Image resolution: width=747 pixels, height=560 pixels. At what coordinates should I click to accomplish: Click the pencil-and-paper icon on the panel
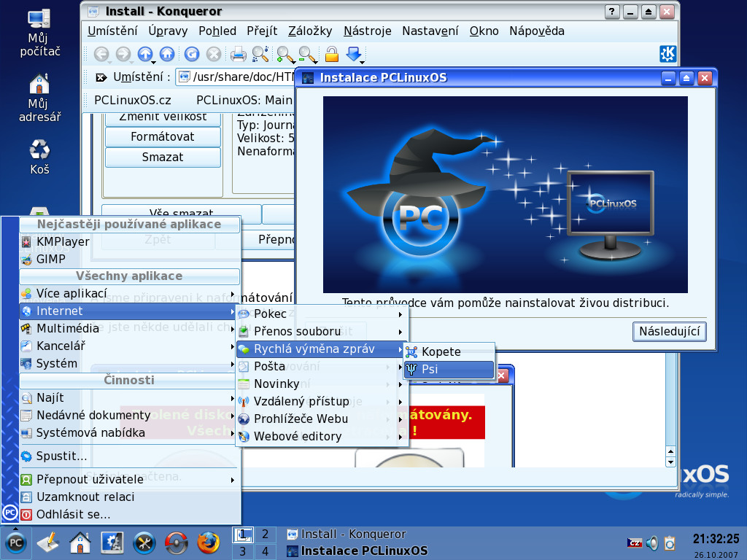47,542
